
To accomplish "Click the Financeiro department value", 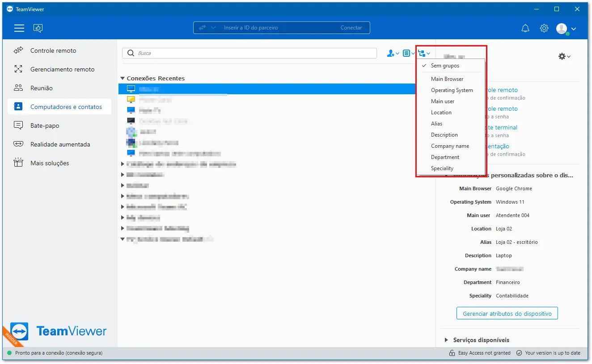I will coord(508,282).
